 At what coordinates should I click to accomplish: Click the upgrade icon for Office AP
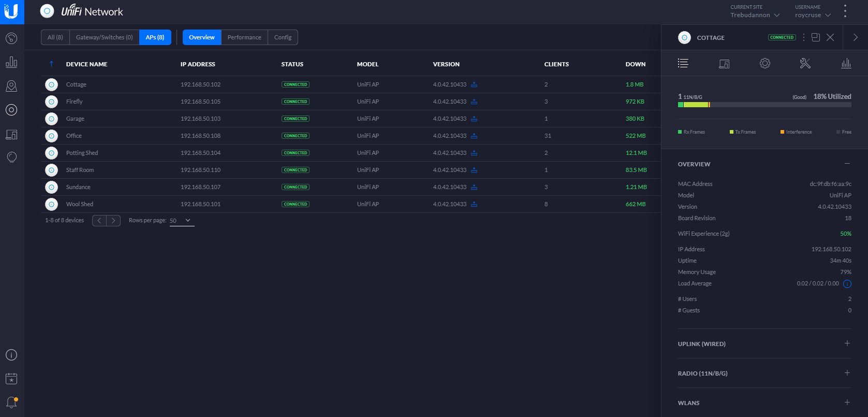(x=474, y=136)
